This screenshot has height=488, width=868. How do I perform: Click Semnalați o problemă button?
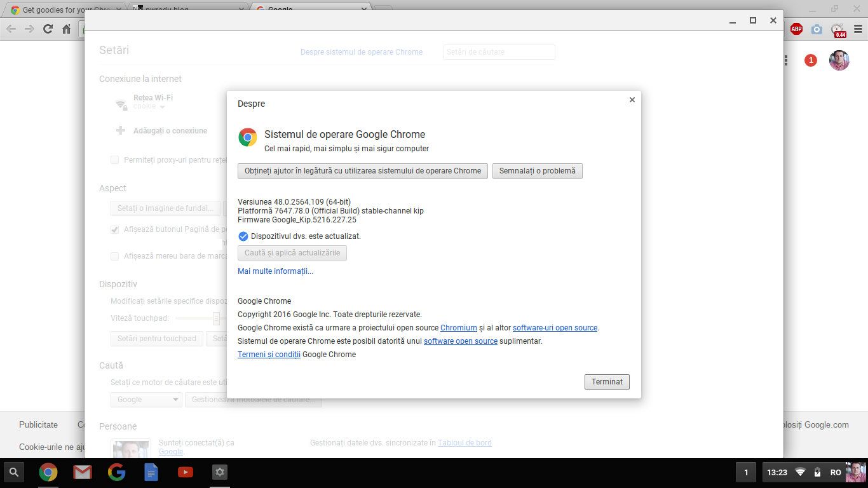tap(537, 171)
